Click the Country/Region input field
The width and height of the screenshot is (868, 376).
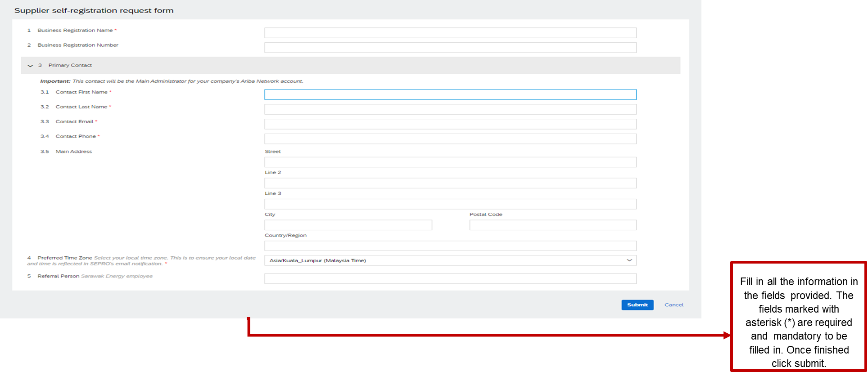click(x=450, y=246)
